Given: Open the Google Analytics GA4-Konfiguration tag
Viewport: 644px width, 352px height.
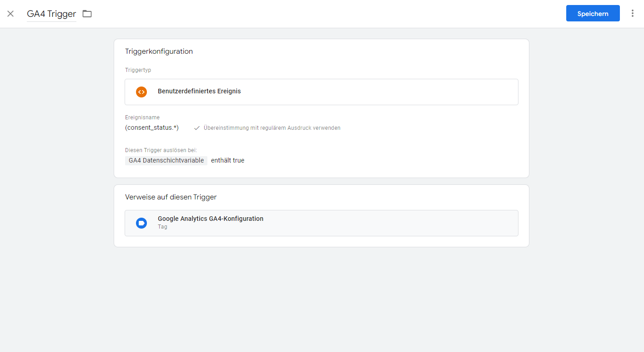Looking at the screenshot, I should [x=210, y=219].
